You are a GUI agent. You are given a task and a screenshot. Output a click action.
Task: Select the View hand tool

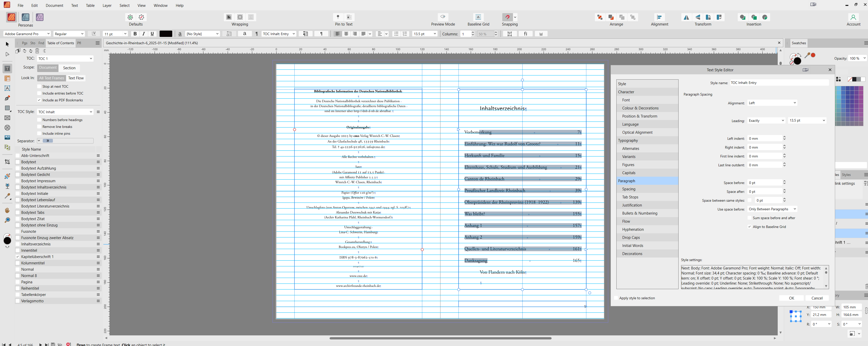coord(7,210)
